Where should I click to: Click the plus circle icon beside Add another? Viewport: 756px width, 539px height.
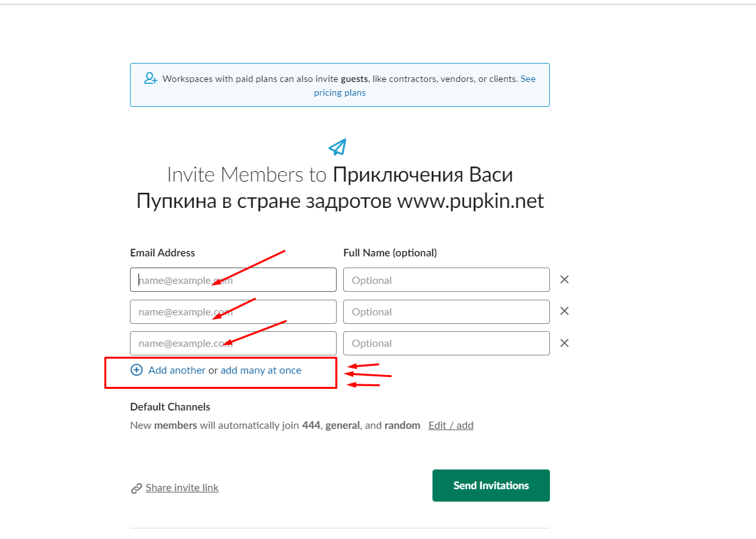pos(136,370)
